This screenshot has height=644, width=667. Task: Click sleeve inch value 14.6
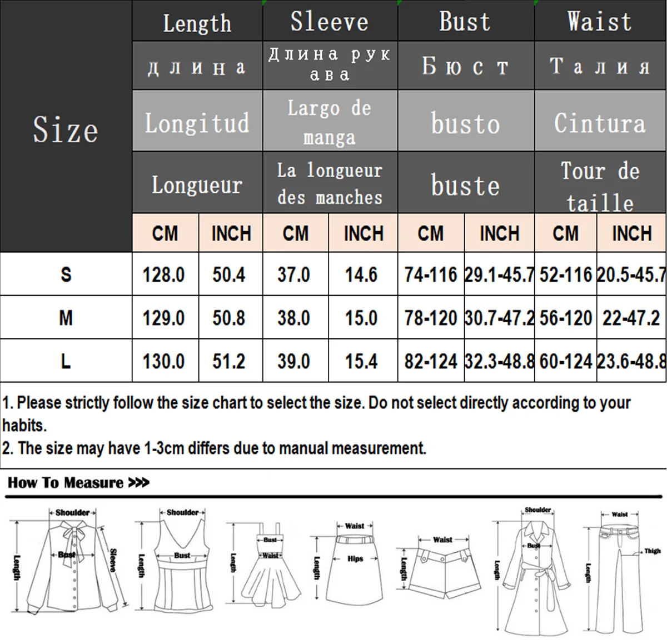click(x=361, y=274)
